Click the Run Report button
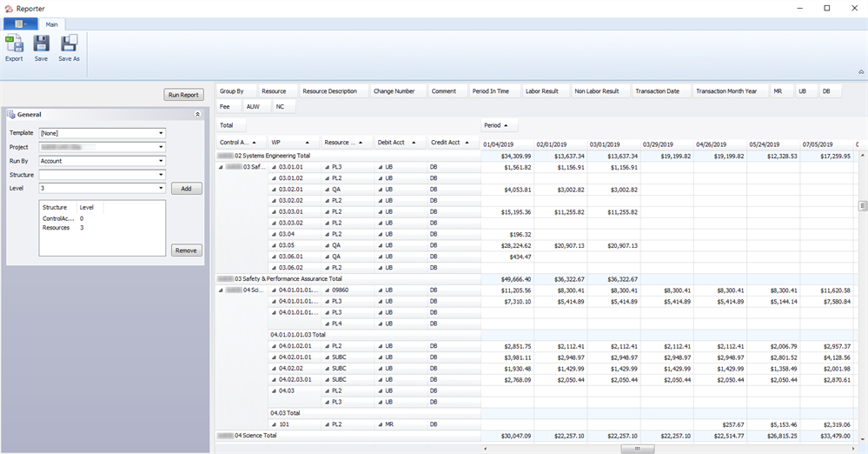868x454 pixels. coord(183,95)
